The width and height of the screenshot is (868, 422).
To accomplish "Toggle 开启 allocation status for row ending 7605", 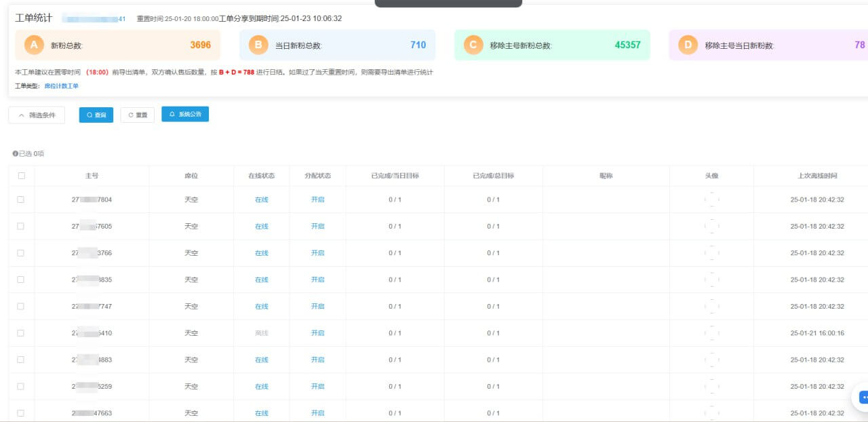I will pos(317,227).
